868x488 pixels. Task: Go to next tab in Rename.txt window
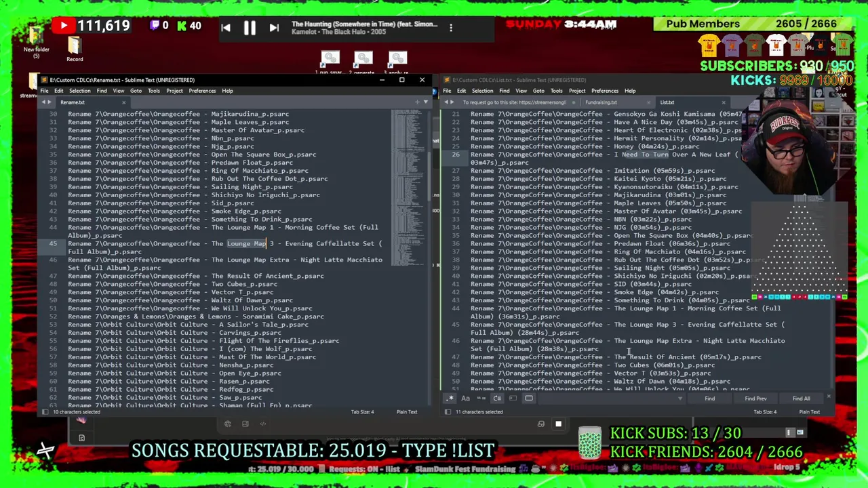[50, 102]
